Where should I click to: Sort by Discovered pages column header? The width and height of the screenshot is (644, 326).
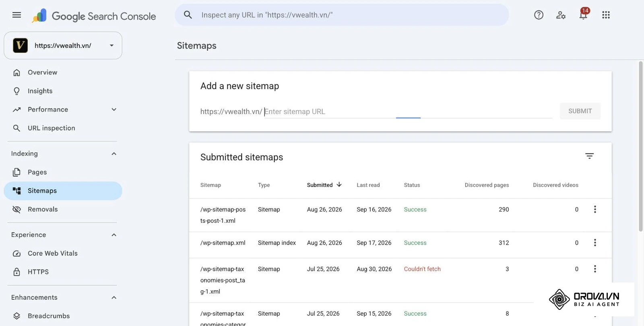click(487, 185)
